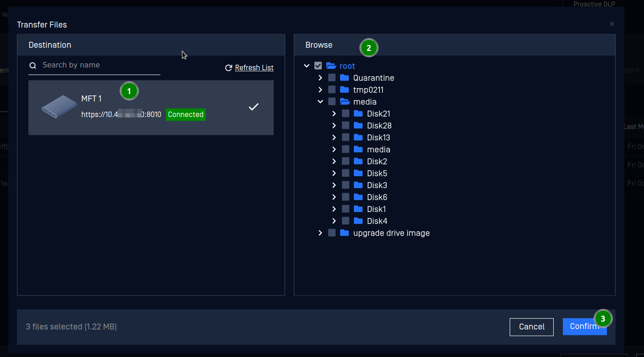Select the Disk6 folder label
644x357 pixels.
(377, 197)
